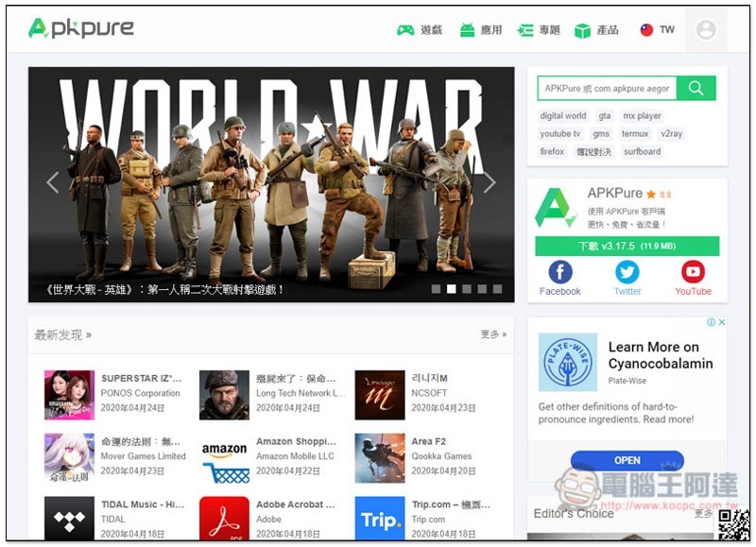Click the ad info icon
The image size is (756, 547).
tap(712, 322)
